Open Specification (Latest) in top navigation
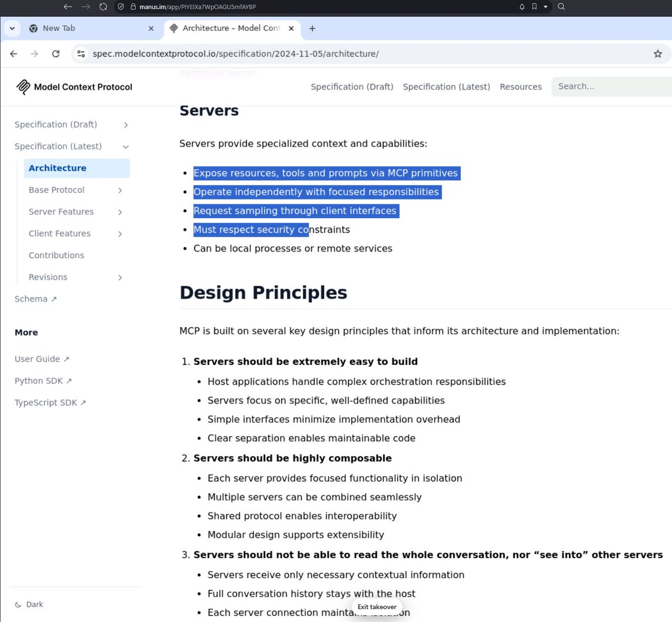The image size is (672, 622). (x=446, y=87)
